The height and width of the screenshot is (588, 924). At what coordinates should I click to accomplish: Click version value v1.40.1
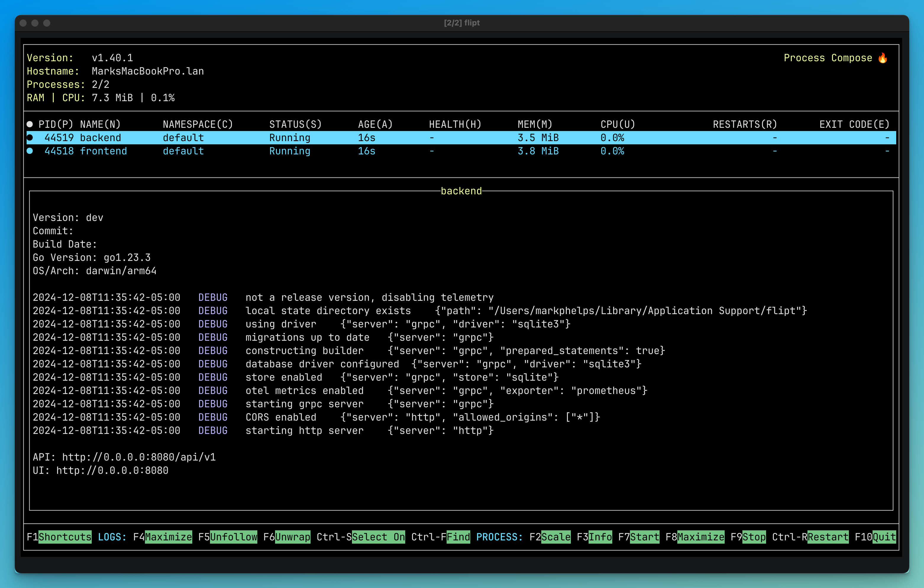tap(112, 58)
